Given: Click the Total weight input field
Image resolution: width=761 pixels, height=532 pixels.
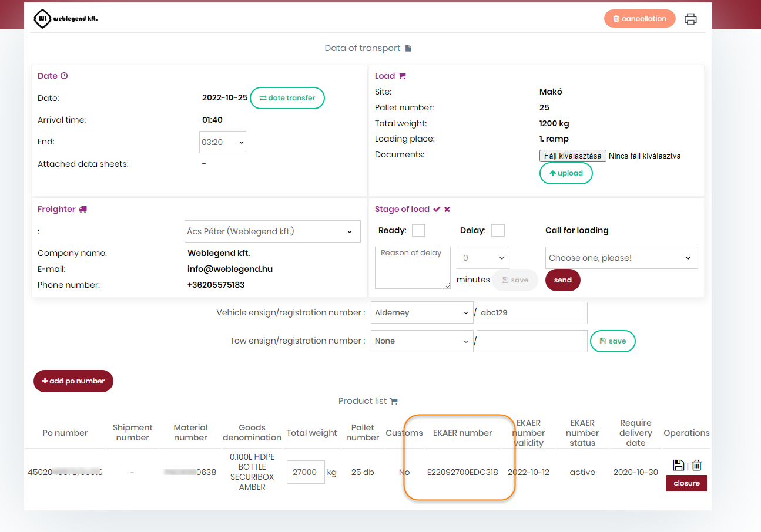Looking at the screenshot, I should pos(306,472).
